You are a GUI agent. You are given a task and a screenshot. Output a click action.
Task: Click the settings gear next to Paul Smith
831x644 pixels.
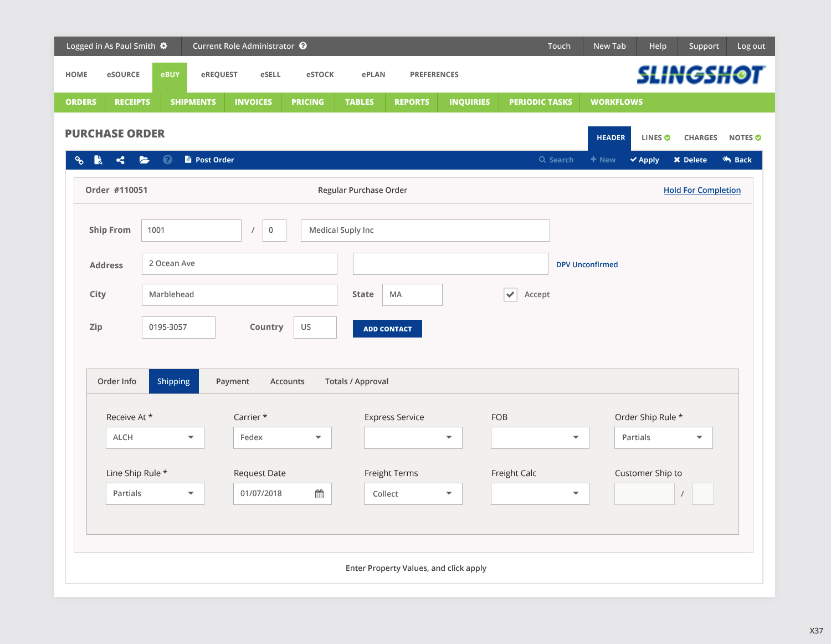tap(163, 46)
